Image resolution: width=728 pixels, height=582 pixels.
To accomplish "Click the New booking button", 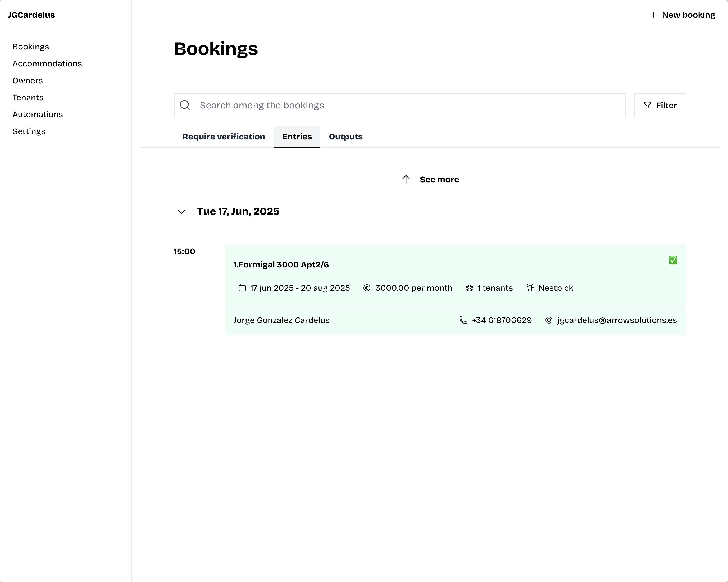I will click(683, 15).
